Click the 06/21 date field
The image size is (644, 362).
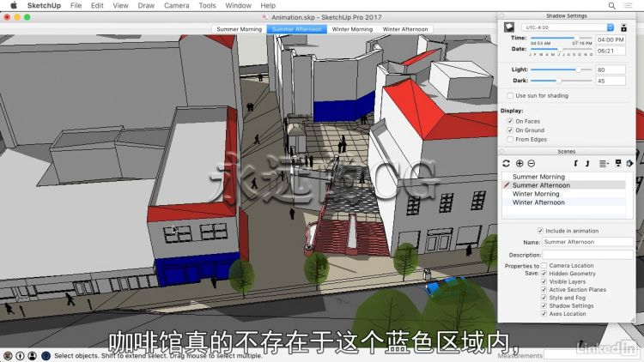[611, 51]
